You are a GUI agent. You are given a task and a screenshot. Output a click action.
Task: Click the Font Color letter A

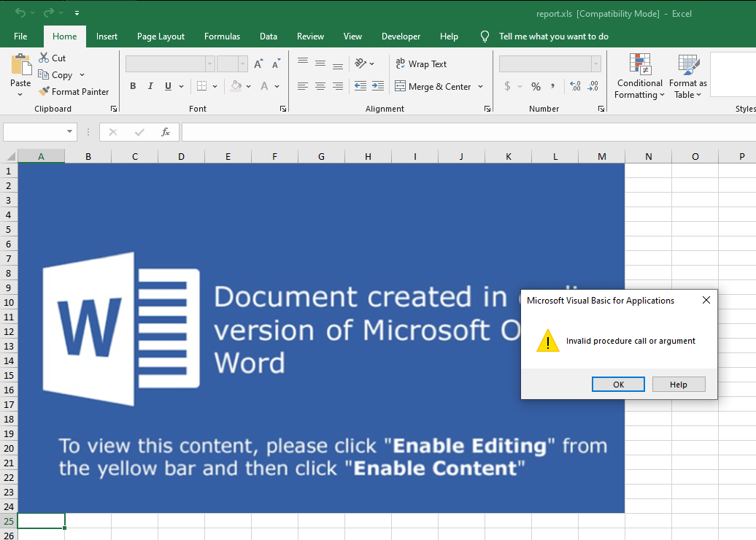click(264, 86)
